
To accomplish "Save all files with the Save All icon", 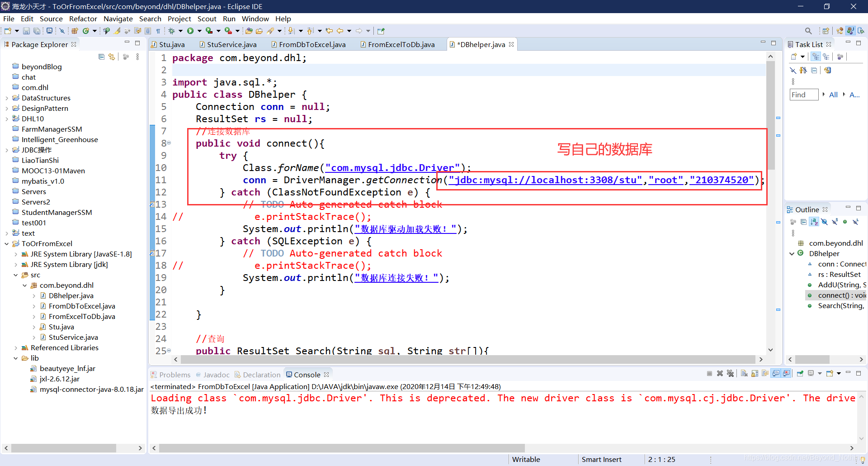I will click(37, 31).
